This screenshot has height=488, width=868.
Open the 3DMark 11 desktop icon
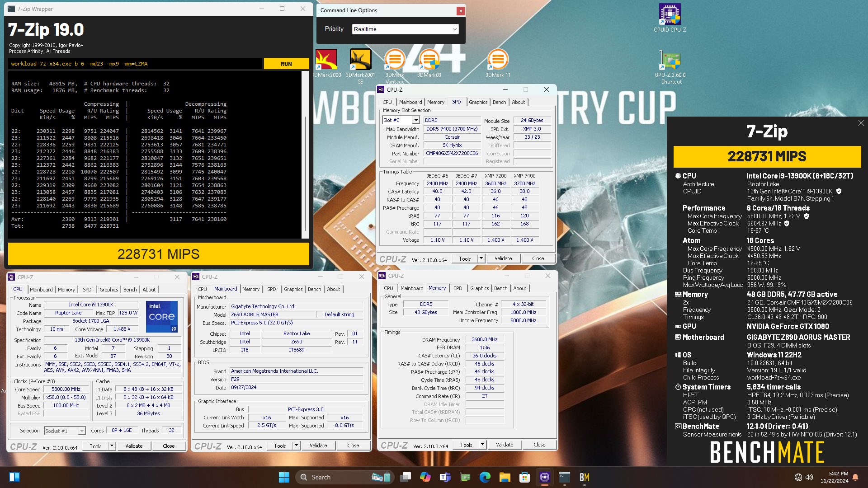[498, 63]
